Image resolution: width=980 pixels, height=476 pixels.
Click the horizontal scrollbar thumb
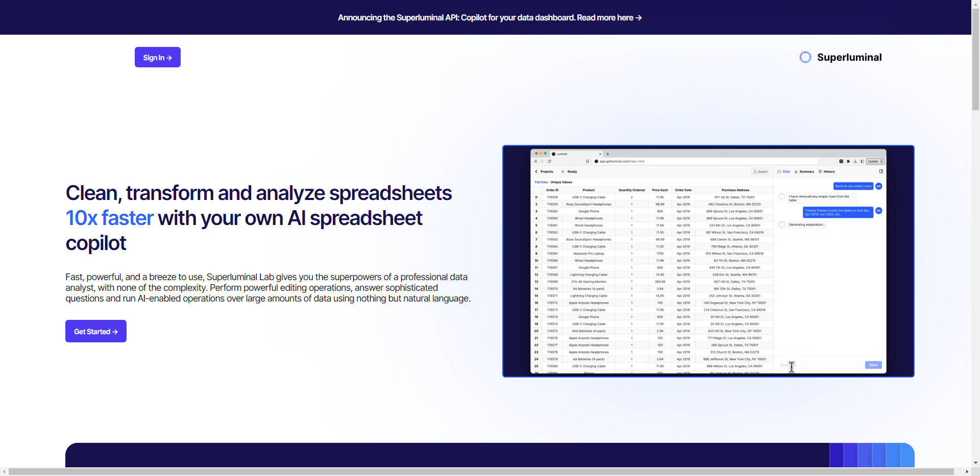tap(481, 471)
